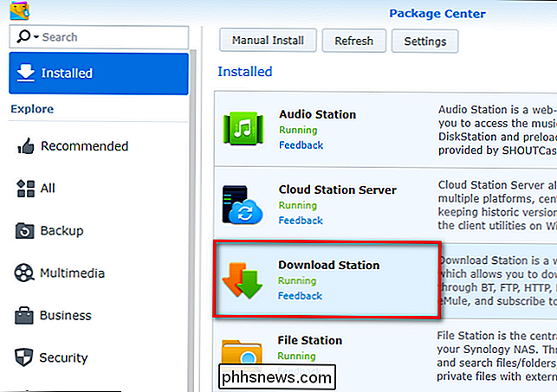The height and width of the screenshot is (392, 557).
Task: Click the Manual Install button
Action: 268,41
